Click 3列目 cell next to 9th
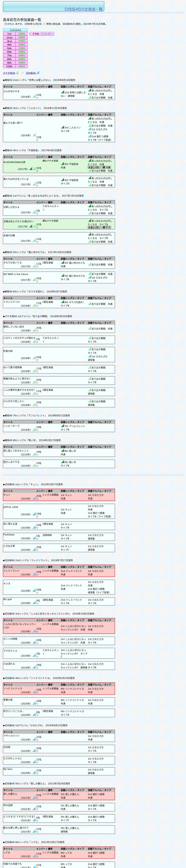186x868 pixels. point(22,63)
